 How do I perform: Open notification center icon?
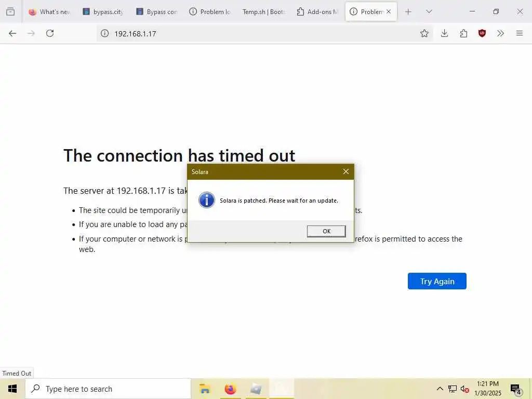(515, 389)
